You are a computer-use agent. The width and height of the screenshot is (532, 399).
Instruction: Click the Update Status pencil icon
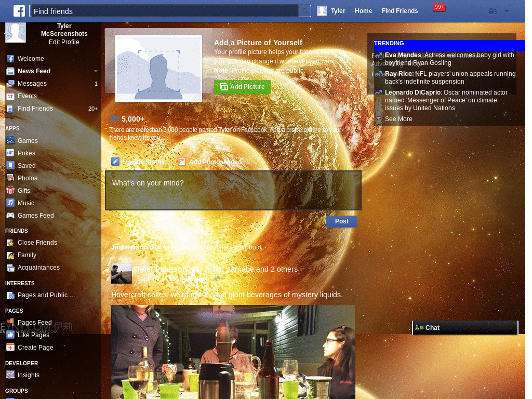point(115,162)
